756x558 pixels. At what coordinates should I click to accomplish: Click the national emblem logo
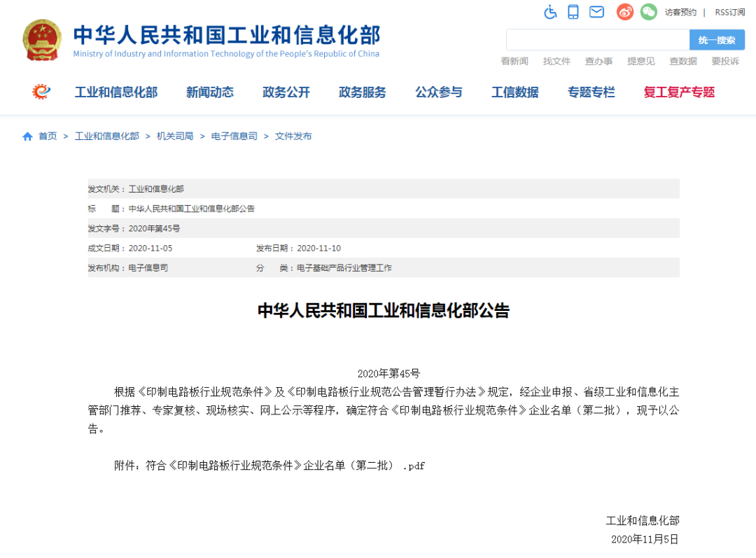pos(42,40)
